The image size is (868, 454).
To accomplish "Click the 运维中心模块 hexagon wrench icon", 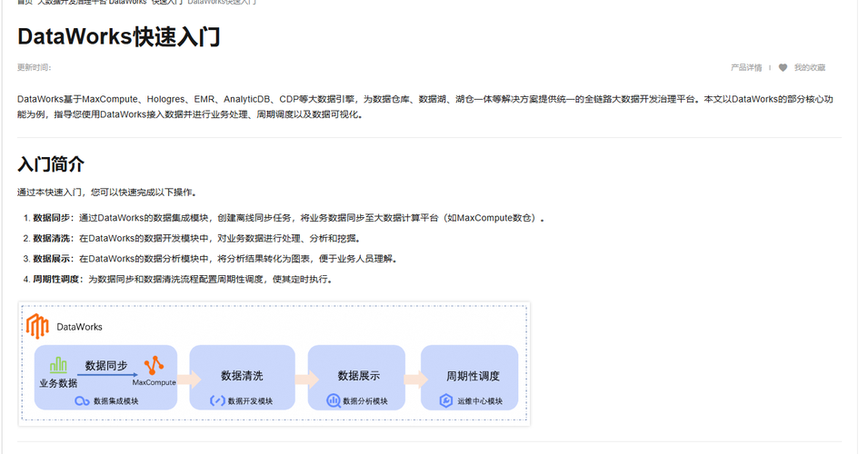I will point(446,401).
